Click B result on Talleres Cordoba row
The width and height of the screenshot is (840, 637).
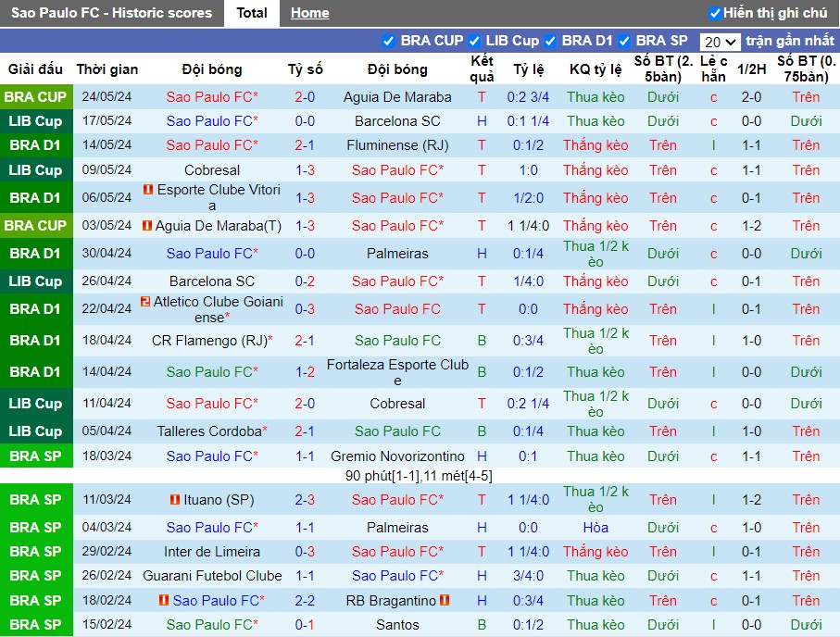[x=482, y=431]
